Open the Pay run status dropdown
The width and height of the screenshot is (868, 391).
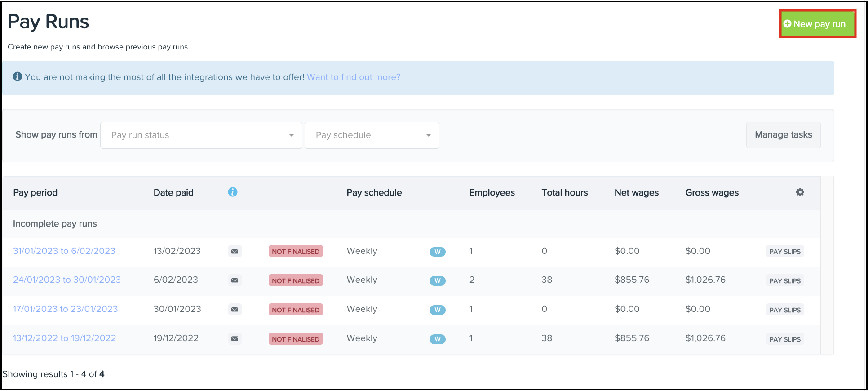[x=201, y=135]
